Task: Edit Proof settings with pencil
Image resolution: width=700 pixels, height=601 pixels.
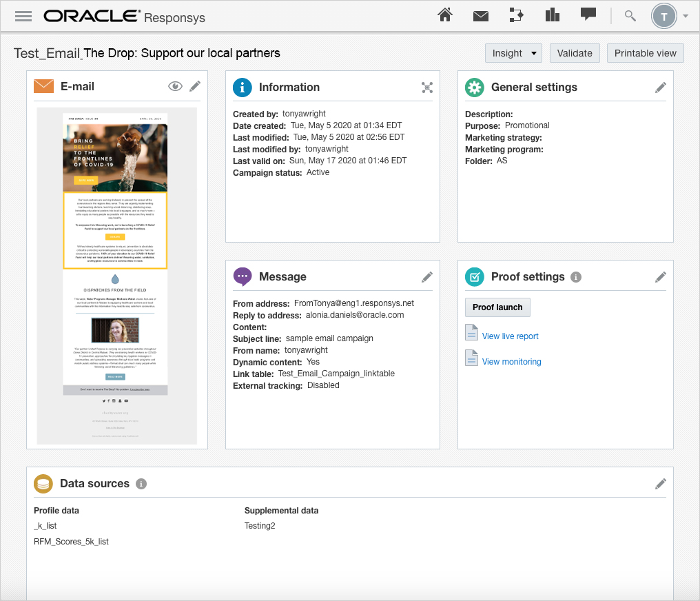Action: click(661, 277)
